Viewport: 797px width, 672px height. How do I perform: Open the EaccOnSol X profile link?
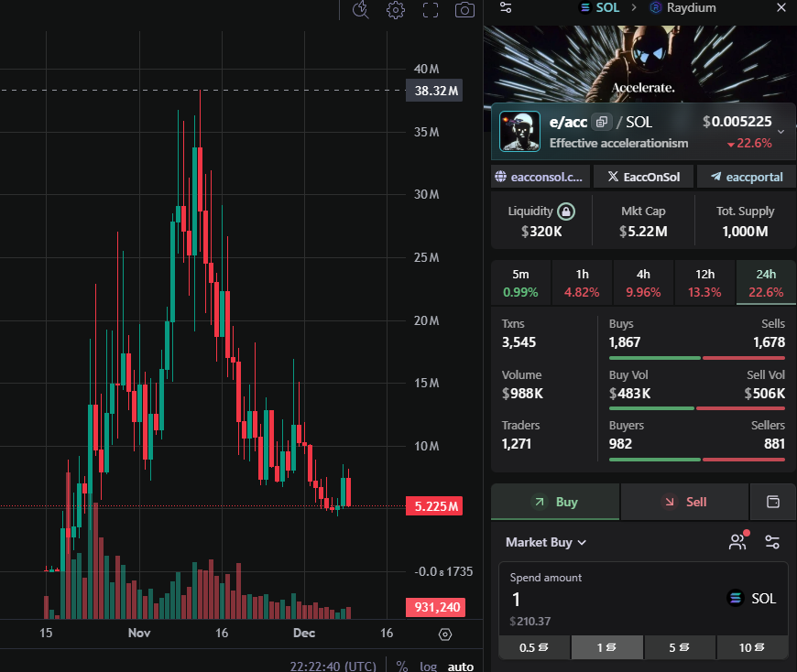(x=643, y=177)
